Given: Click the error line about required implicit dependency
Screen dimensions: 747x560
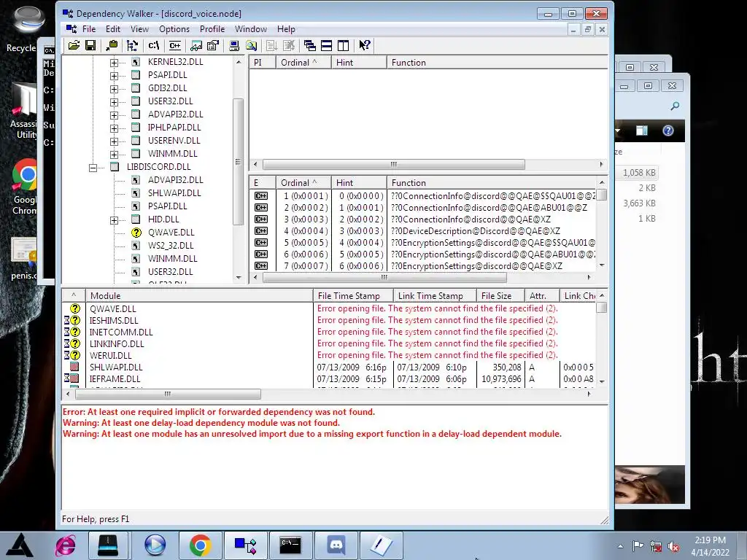Looking at the screenshot, I should pos(219,412).
